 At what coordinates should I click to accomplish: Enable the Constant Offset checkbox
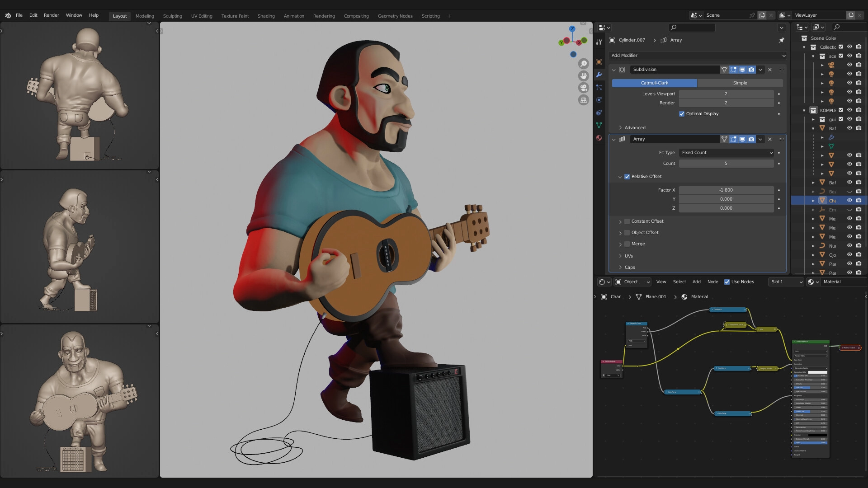[627, 221]
